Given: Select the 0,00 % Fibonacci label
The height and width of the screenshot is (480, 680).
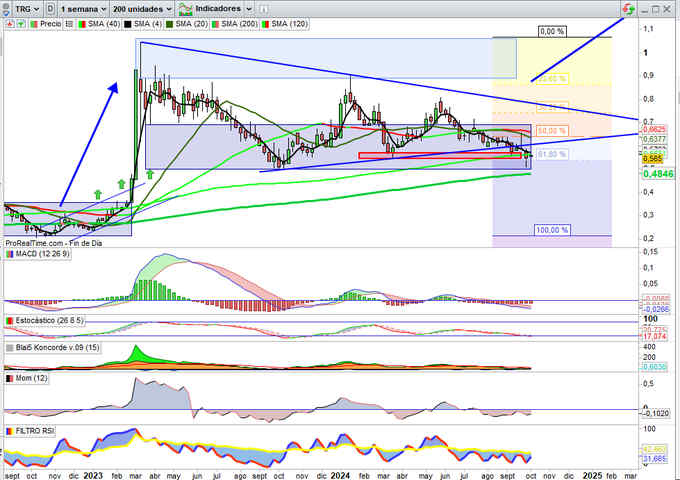Looking at the screenshot, I should [552, 31].
